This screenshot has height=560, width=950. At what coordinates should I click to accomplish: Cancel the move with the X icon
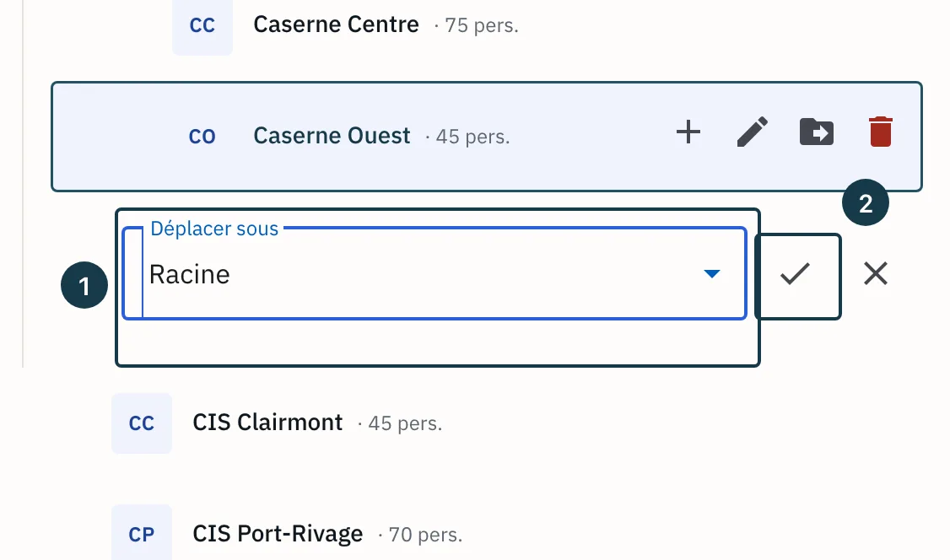coord(876,273)
